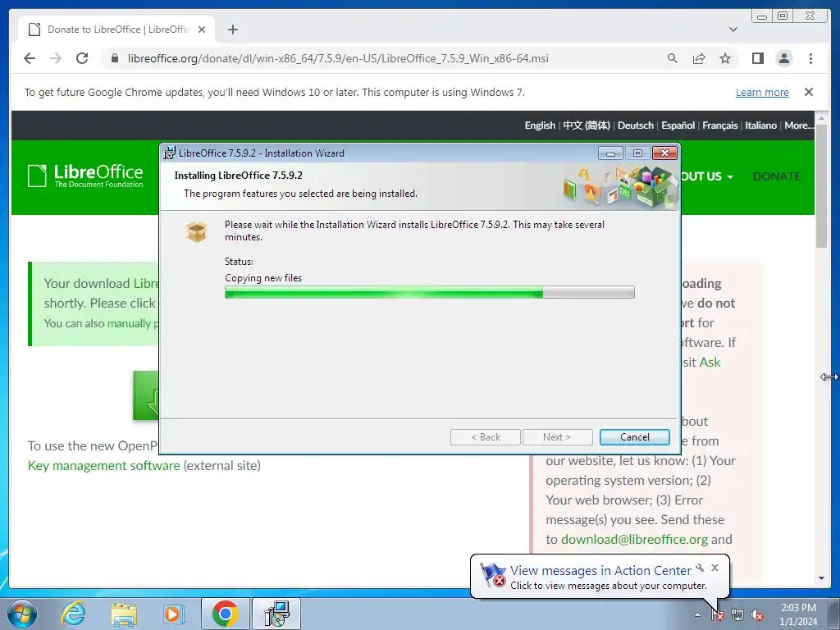Open download@libreoffice.org email link

pyautogui.click(x=634, y=540)
